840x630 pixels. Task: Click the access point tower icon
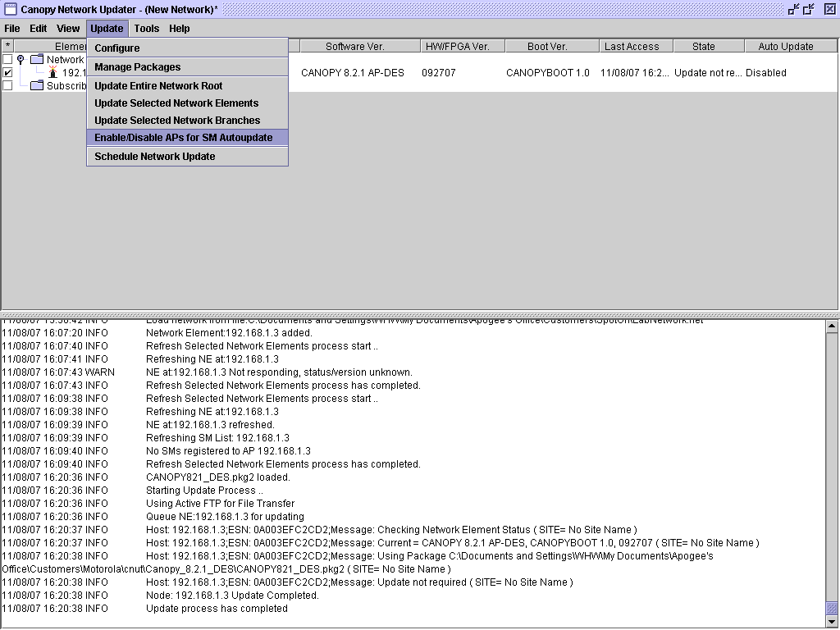[53, 72]
